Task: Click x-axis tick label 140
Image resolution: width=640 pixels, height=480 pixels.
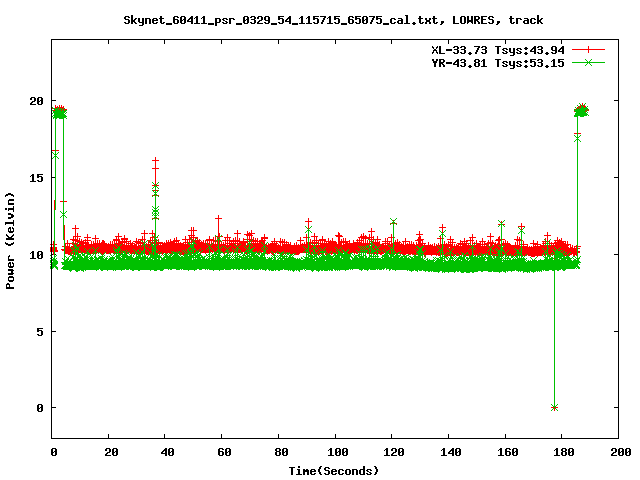Action: (x=451, y=452)
